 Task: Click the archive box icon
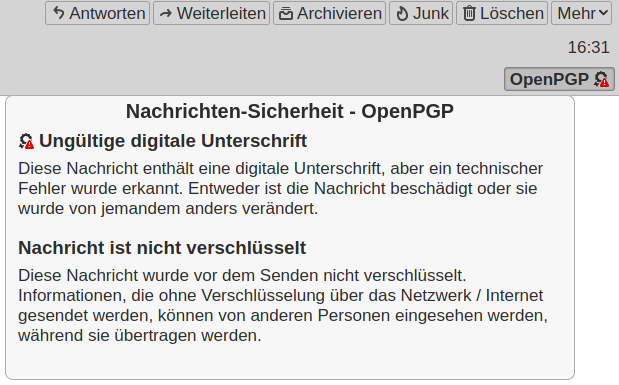286,14
